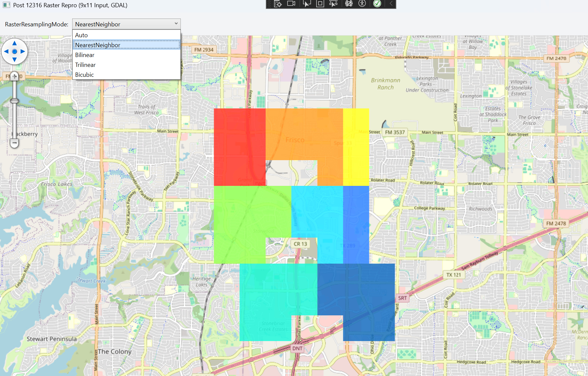Click the center dot of pan control
This screenshot has height=376, width=588.
[x=14, y=51]
